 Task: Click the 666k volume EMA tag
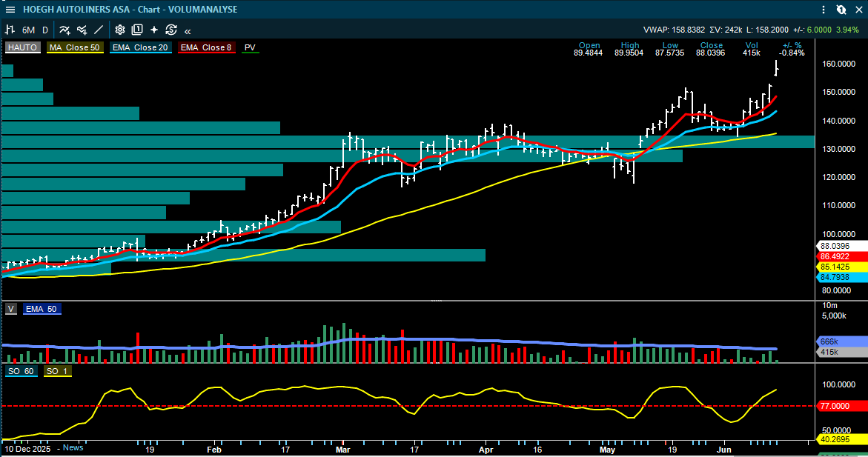pos(841,341)
